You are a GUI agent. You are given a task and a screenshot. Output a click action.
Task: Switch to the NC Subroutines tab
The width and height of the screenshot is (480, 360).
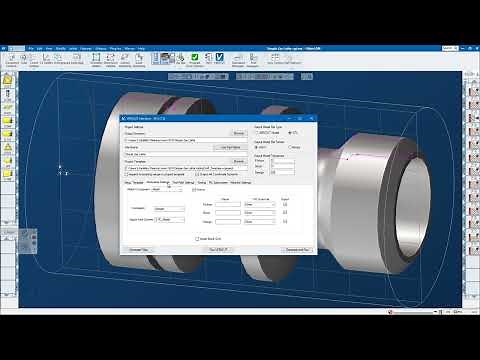coord(218,183)
